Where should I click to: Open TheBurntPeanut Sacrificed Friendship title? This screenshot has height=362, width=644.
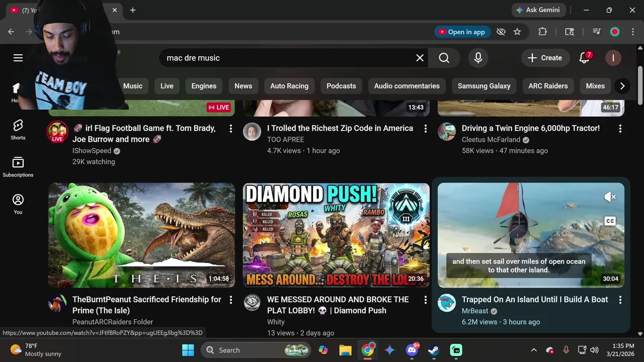coord(147,305)
